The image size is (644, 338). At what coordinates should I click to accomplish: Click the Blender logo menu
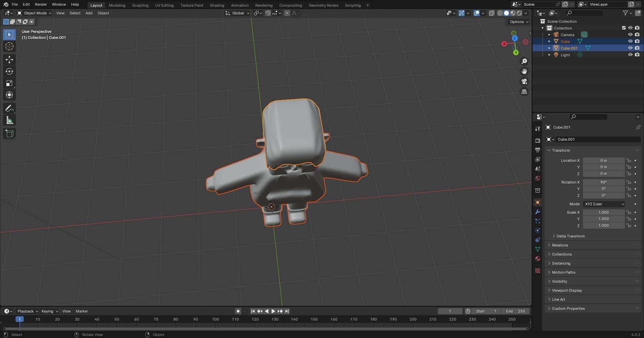click(x=6, y=5)
